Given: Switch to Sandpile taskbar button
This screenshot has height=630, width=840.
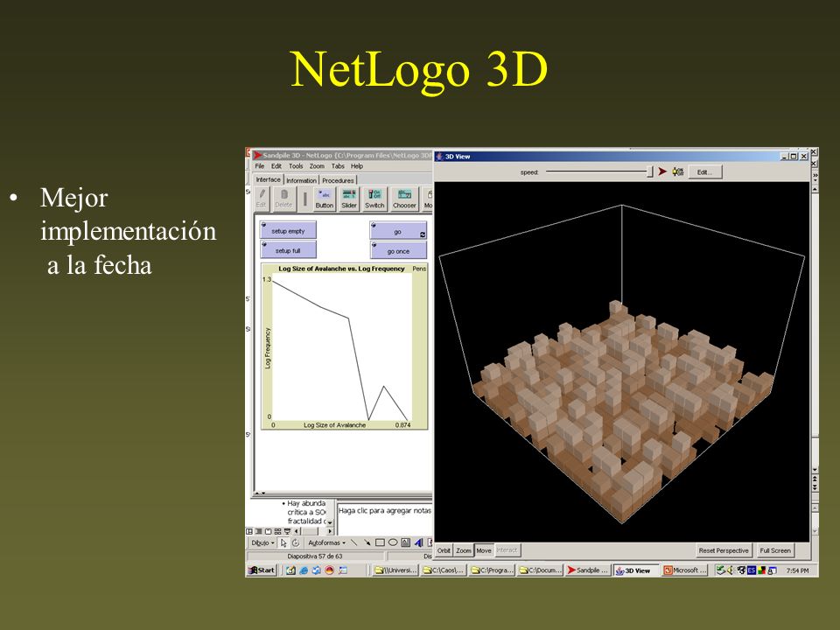Looking at the screenshot, I should click(x=588, y=570).
